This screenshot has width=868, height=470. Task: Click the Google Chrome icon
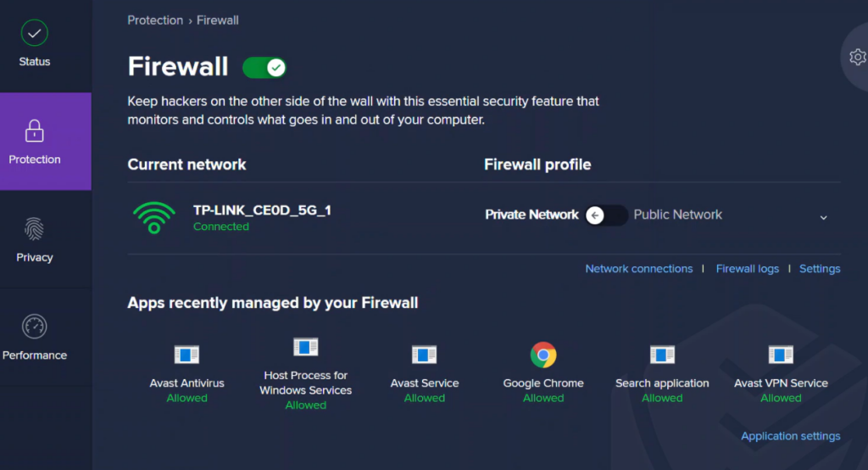pyautogui.click(x=543, y=355)
